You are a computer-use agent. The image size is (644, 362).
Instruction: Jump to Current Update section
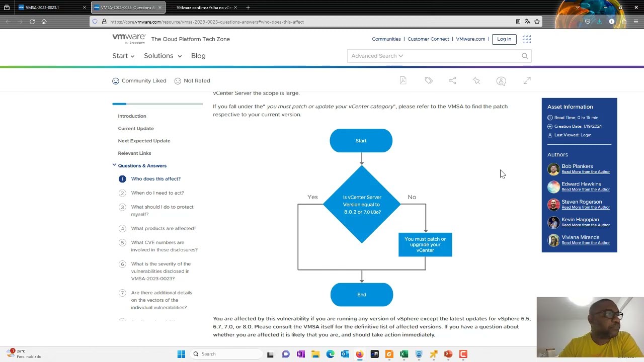[136, 129]
